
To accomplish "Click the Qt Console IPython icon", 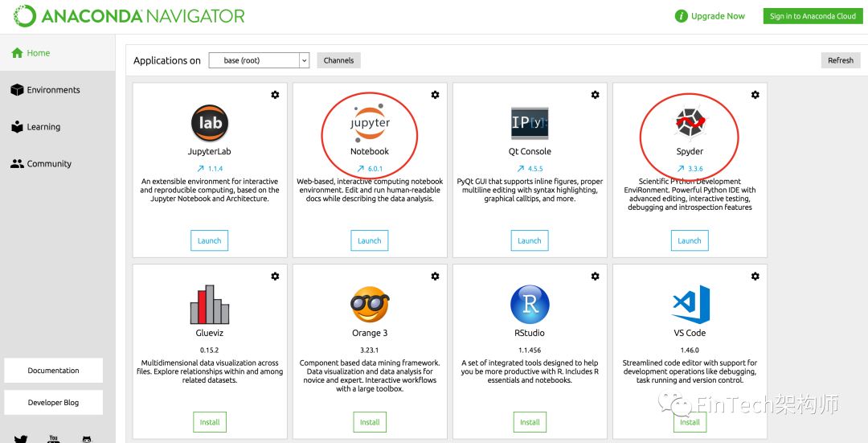I will pyautogui.click(x=530, y=123).
